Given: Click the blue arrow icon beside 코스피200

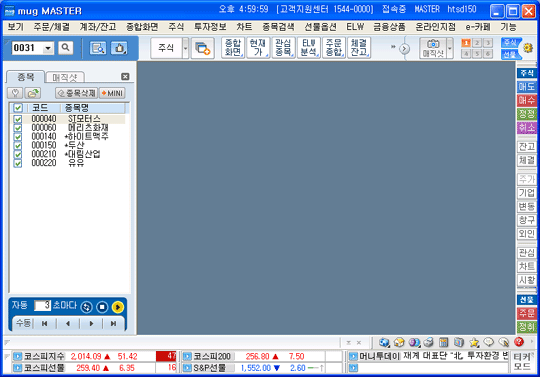Looking at the screenshot, I should point(187,356).
